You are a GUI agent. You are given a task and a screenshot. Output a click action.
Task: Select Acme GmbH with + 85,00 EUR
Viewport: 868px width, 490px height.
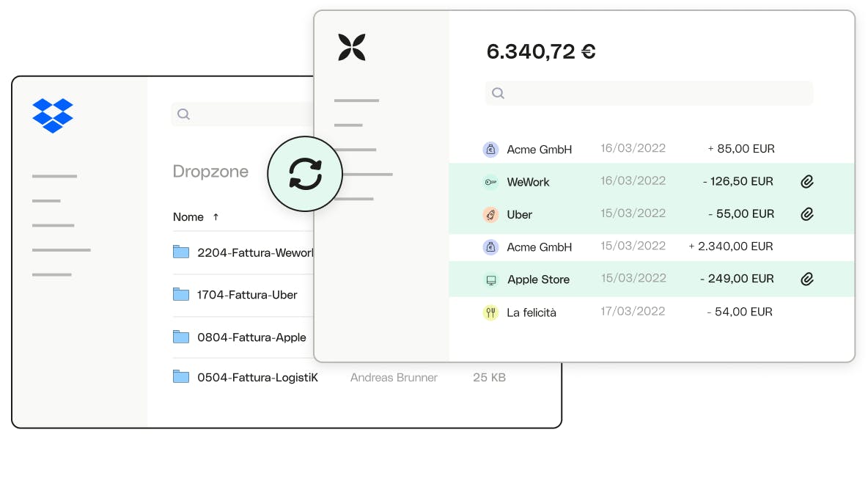click(539, 150)
